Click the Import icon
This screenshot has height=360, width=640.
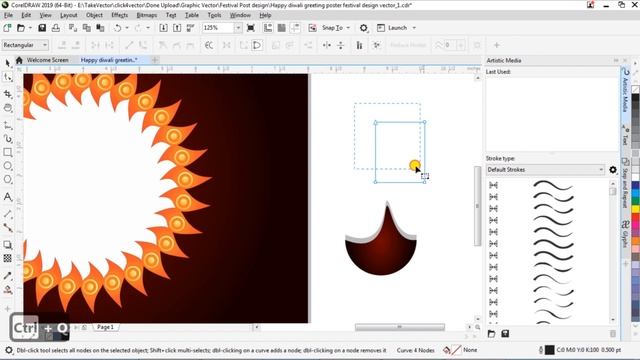(x=163, y=28)
